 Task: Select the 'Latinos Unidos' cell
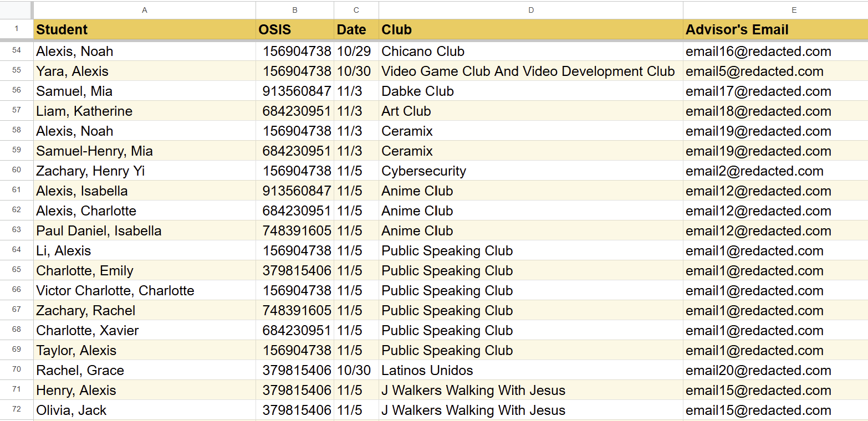click(531, 370)
